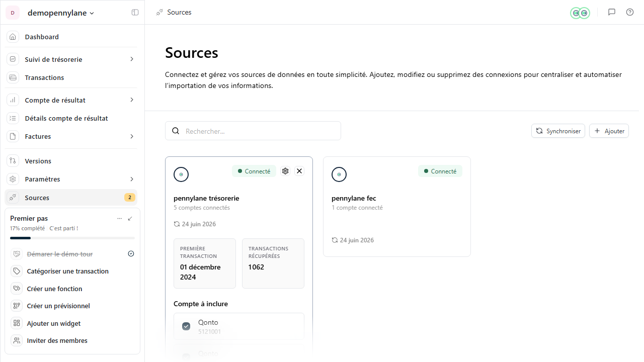Start Créer un prévisionnel step
Viewport: 644px width, 362px height.
click(x=73, y=306)
